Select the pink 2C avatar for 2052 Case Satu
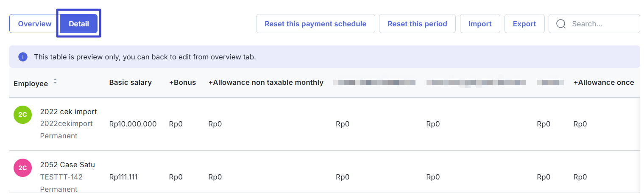 click(23, 168)
